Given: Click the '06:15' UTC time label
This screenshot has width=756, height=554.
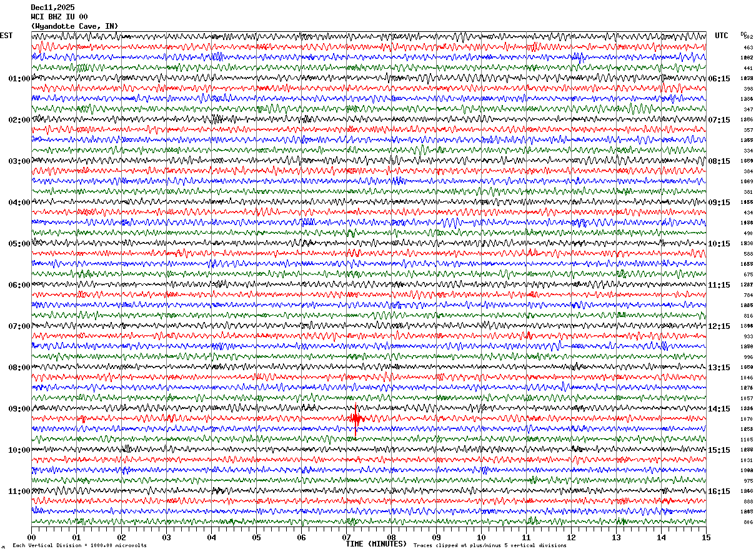Looking at the screenshot, I should [719, 79].
